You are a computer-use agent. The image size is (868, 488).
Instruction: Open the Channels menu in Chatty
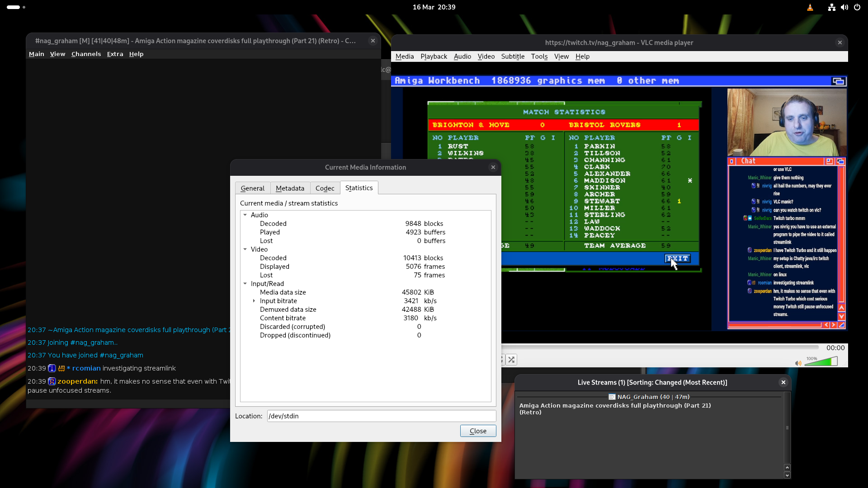coord(86,54)
